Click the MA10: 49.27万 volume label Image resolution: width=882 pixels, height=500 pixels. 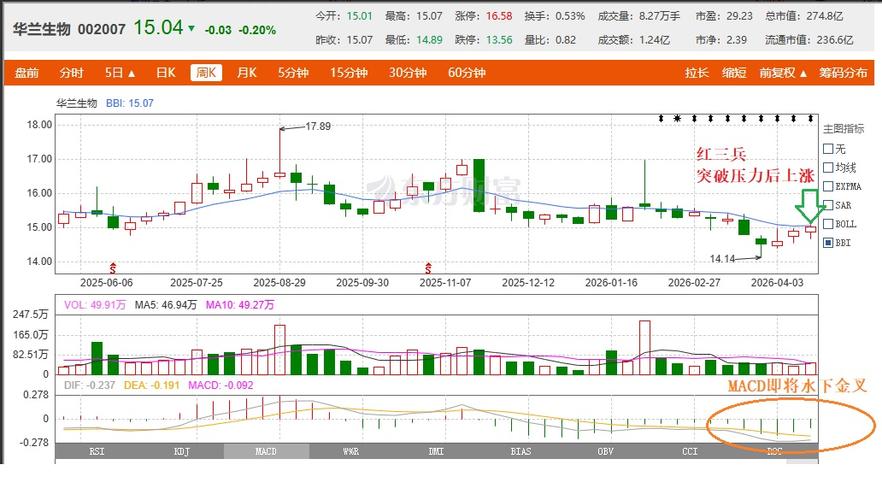click(x=240, y=305)
